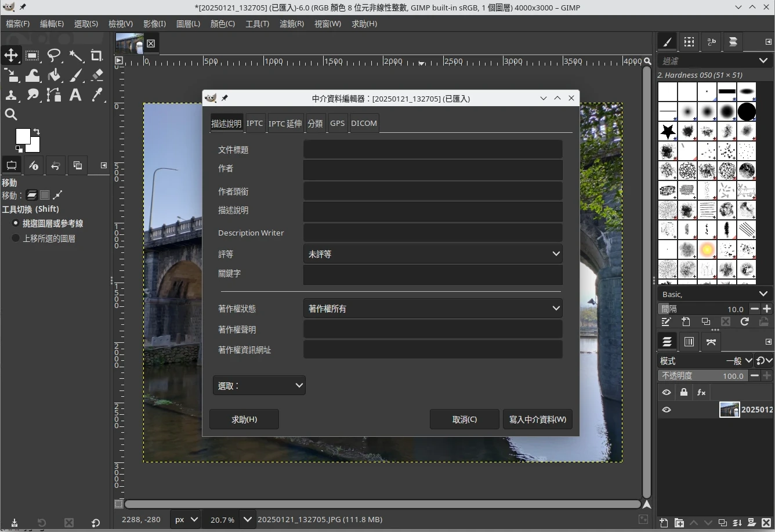Click the 寫入中介資料(W) button
The height and width of the screenshot is (532, 775).
tap(537, 419)
